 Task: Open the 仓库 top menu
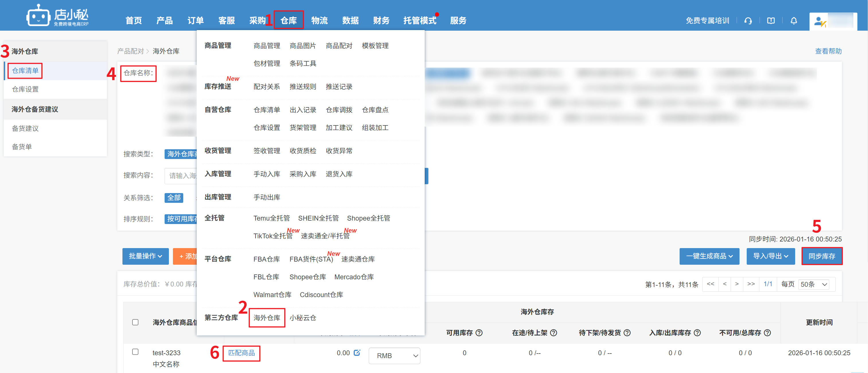pyautogui.click(x=288, y=20)
